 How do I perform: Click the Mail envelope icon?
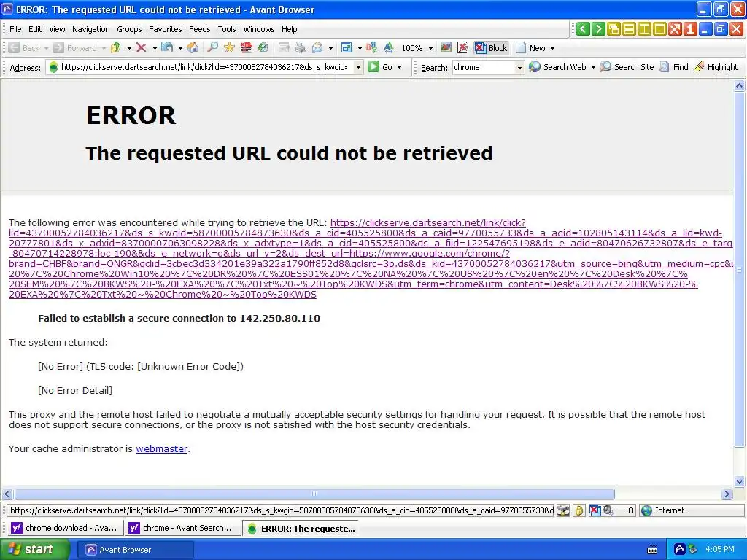[x=317, y=47]
